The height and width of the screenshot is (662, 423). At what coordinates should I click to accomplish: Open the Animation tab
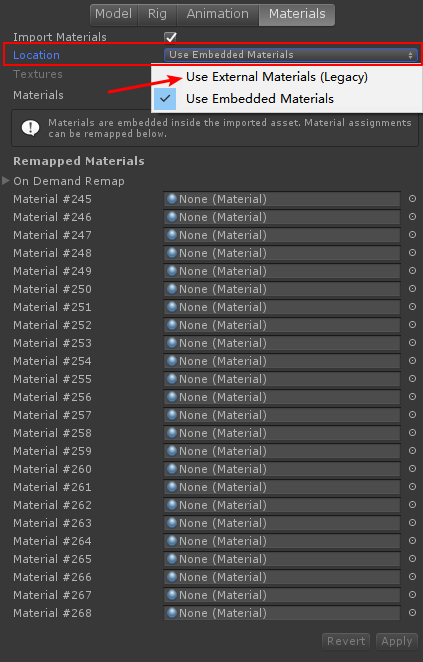(217, 14)
